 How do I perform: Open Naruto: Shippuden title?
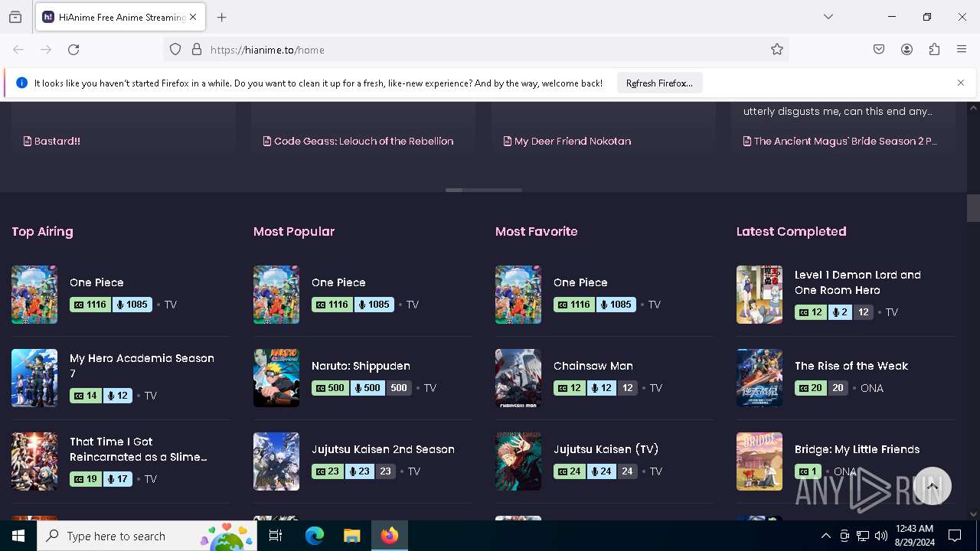tap(361, 366)
